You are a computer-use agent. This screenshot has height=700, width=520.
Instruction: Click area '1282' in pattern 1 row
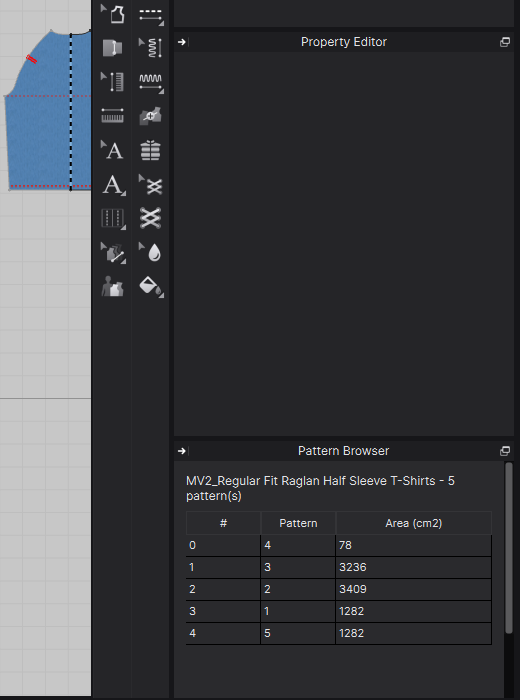414,611
